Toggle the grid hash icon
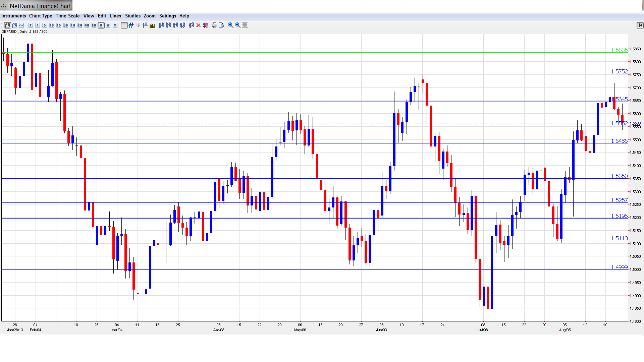Image resolution: width=644 pixels, height=362 pixels. [131, 25]
